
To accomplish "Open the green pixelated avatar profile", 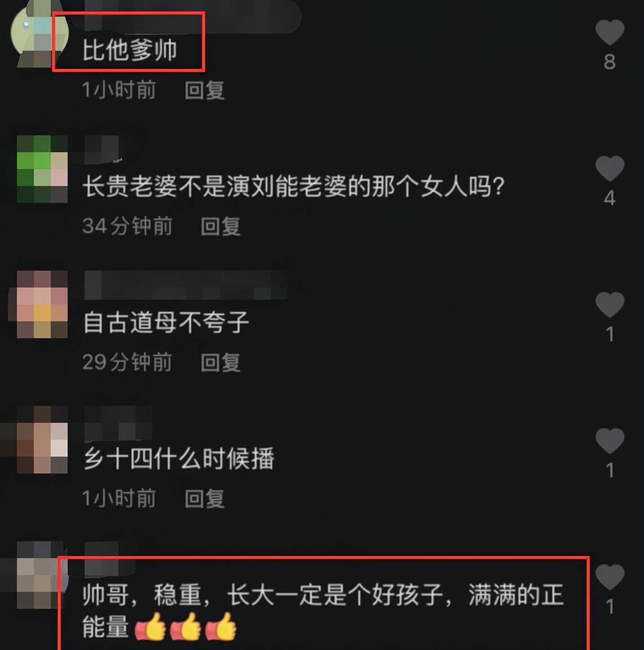I will [x=42, y=169].
